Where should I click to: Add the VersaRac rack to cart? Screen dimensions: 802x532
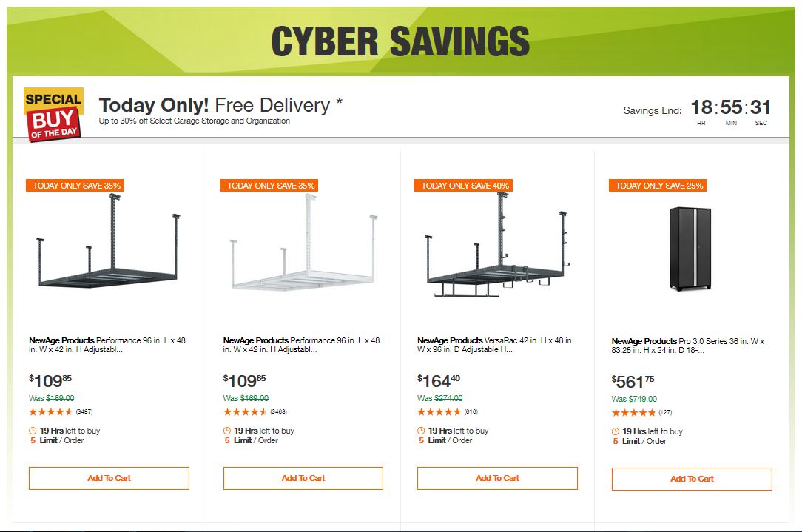tap(497, 478)
